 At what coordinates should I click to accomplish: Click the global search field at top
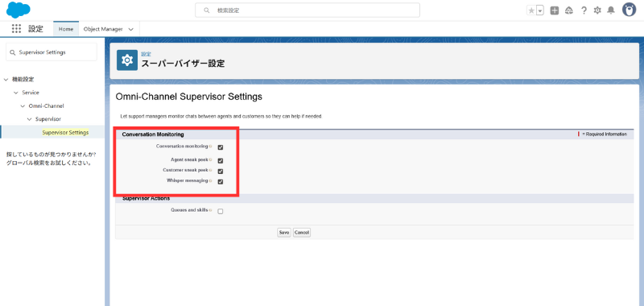coord(308,10)
